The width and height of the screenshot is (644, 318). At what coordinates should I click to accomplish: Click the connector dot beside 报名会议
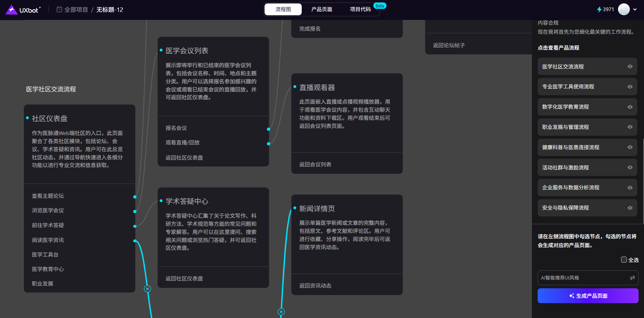(x=268, y=129)
